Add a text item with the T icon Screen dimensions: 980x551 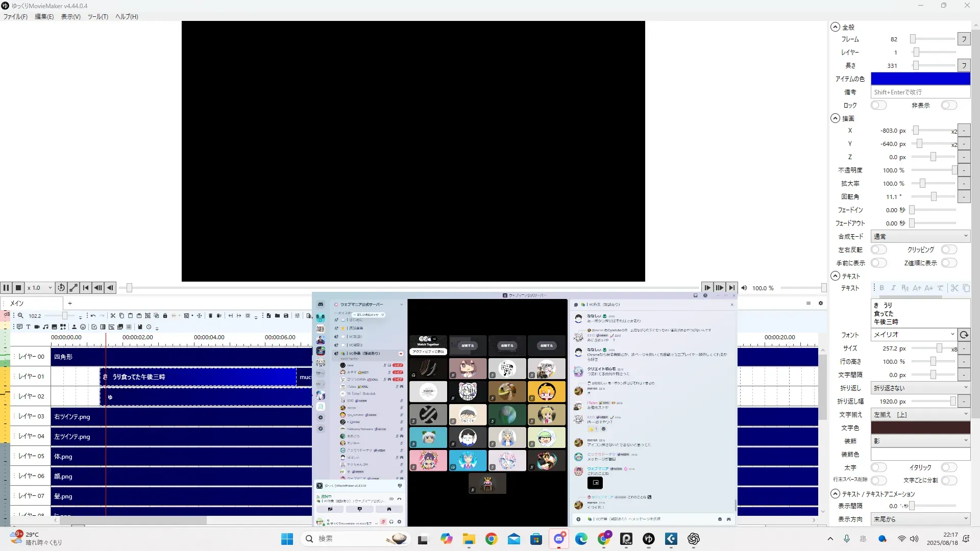coord(28,327)
